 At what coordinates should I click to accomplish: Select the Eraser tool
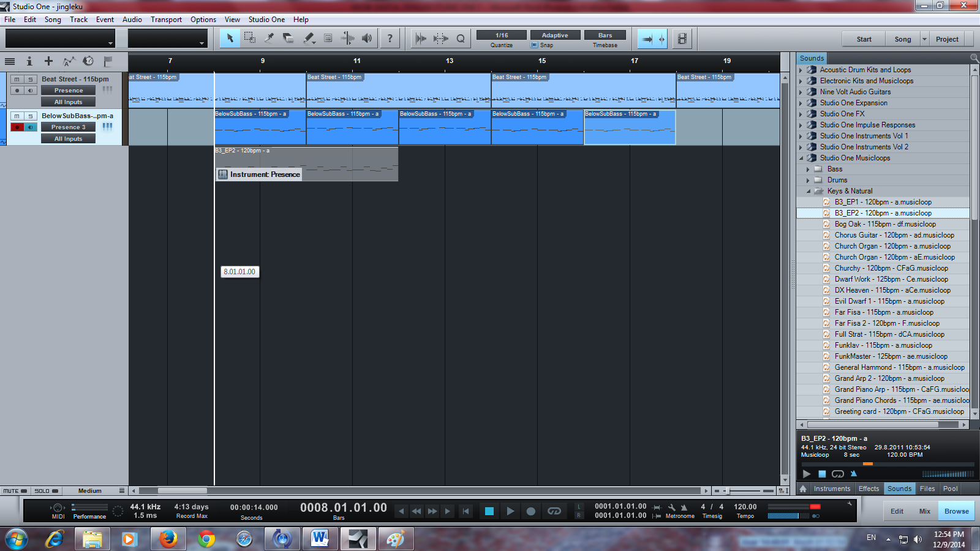[288, 39]
